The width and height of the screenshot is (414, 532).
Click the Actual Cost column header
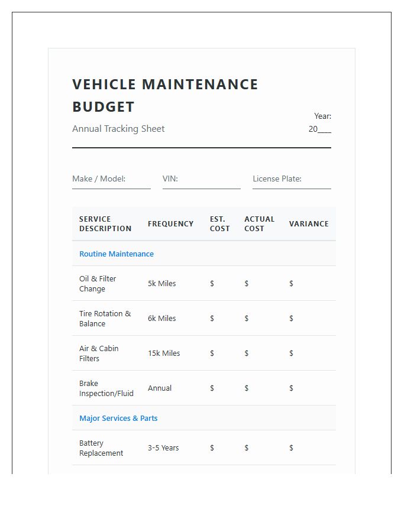[x=260, y=223]
